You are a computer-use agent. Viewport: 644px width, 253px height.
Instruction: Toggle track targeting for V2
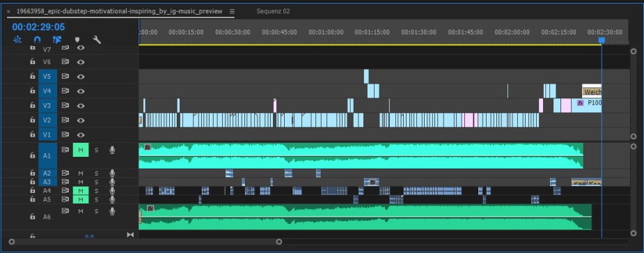47,120
